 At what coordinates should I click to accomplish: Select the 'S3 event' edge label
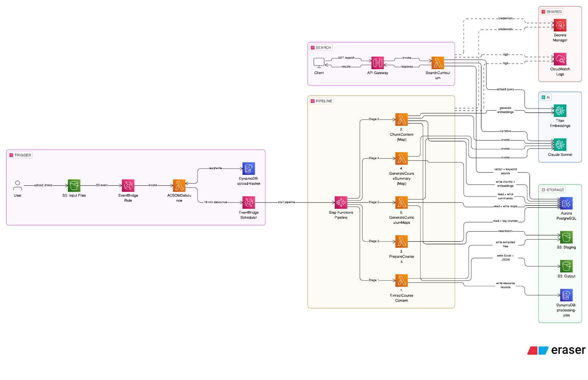tap(102, 185)
